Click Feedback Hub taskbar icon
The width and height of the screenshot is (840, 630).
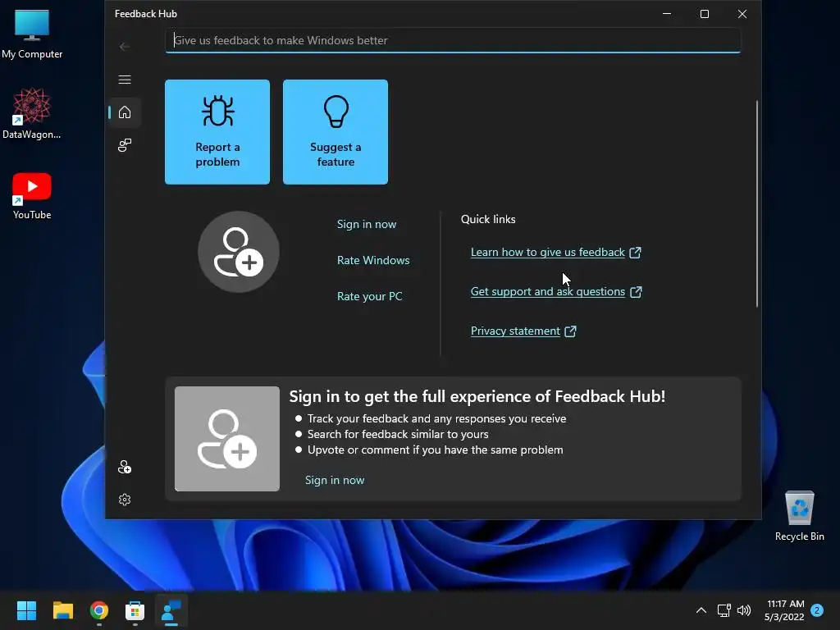pyautogui.click(x=171, y=610)
